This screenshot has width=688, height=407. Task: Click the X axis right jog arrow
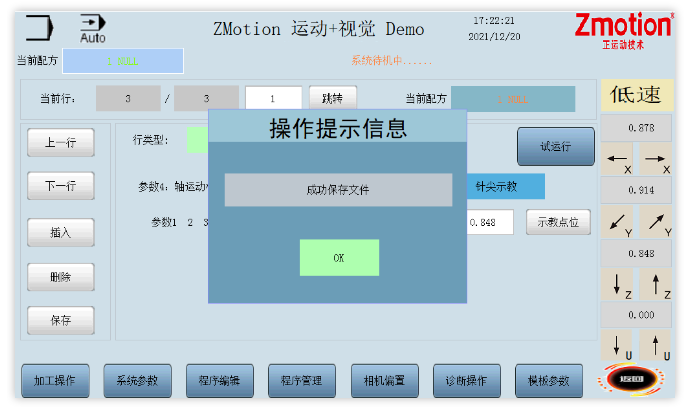[656, 159]
